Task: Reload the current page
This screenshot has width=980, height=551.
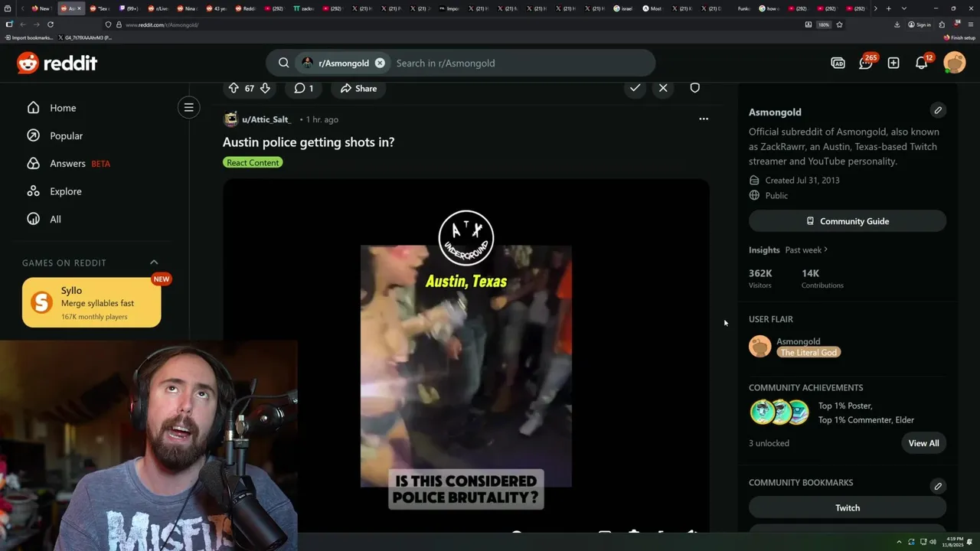Action: [51, 24]
